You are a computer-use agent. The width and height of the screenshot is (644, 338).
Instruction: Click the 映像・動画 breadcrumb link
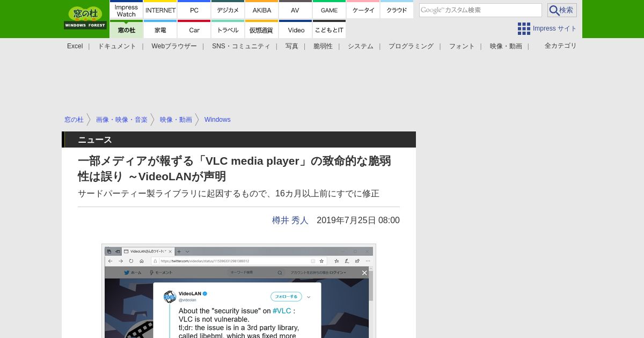coord(176,120)
